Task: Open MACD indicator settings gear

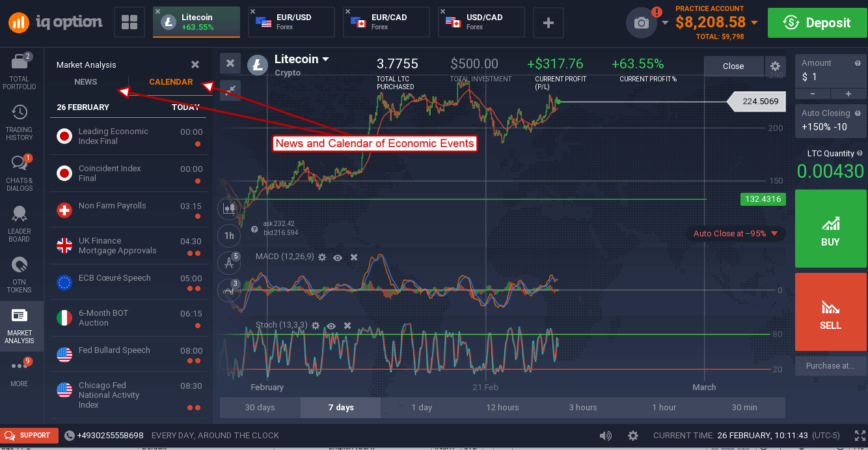Action: click(321, 257)
